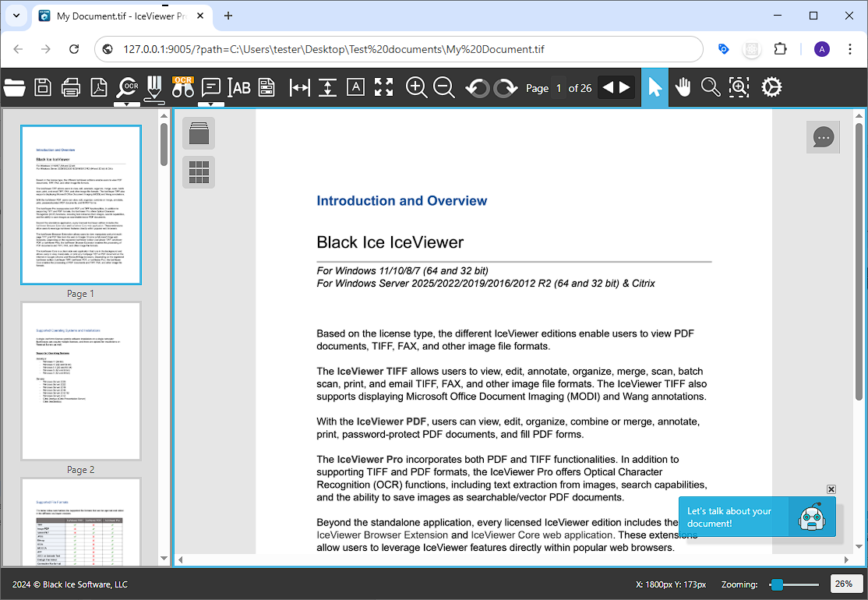Click the chatbot robot icon
Image resolution: width=868 pixels, height=600 pixels.
point(812,517)
